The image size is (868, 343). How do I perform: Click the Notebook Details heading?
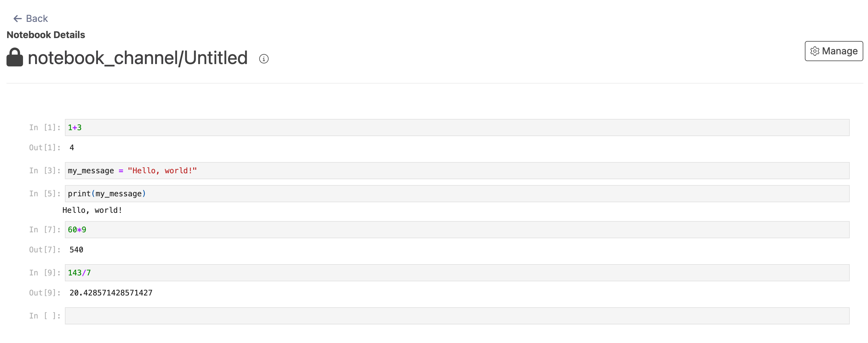pos(46,35)
